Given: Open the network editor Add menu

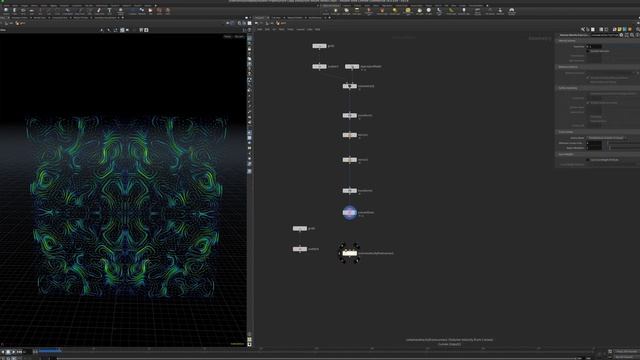Looking at the screenshot, I should 260,29.
